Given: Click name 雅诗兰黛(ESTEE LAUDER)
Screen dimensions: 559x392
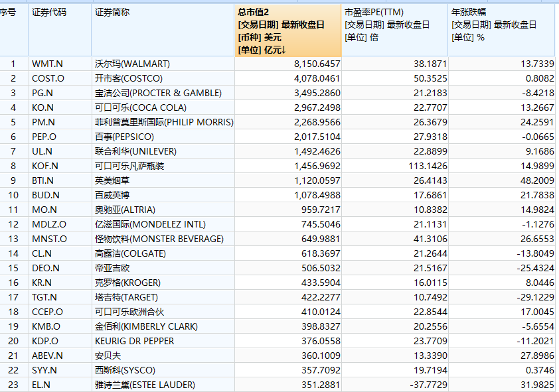Looking at the screenshot, I should tap(145, 385).
